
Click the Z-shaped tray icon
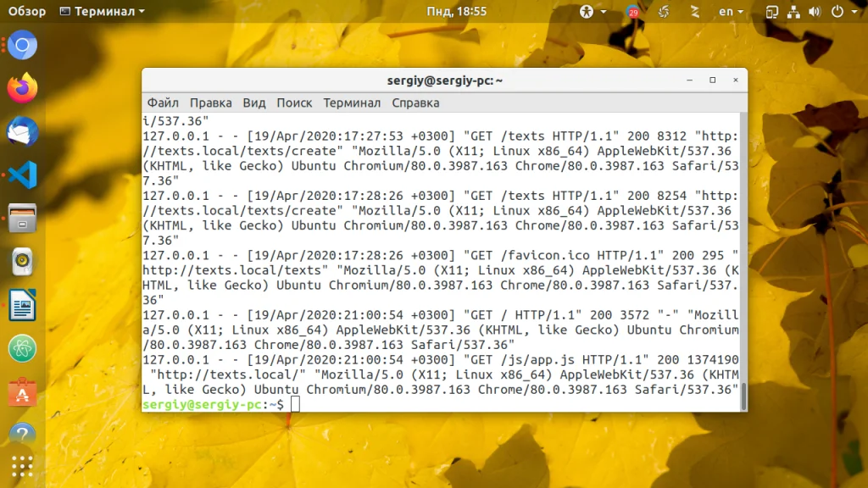(695, 12)
